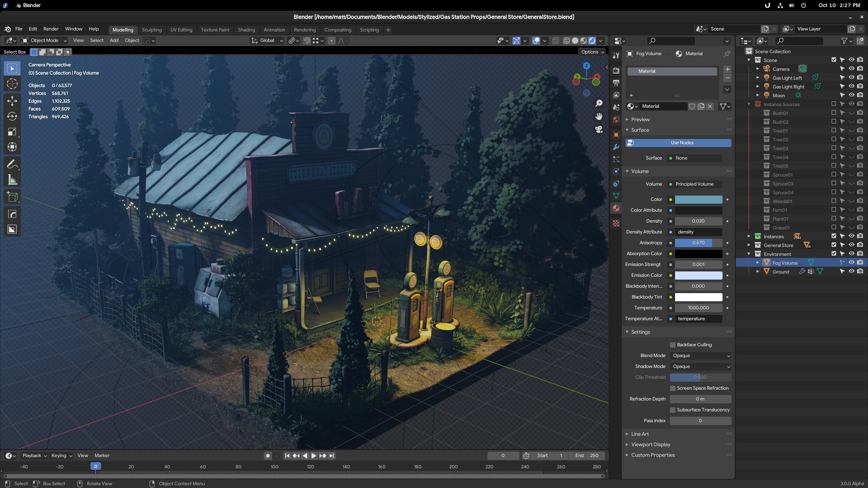The width and height of the screenshot is (868, 488).
Task: Click the zoom view magnifier icon
Action: coord(599,103)
